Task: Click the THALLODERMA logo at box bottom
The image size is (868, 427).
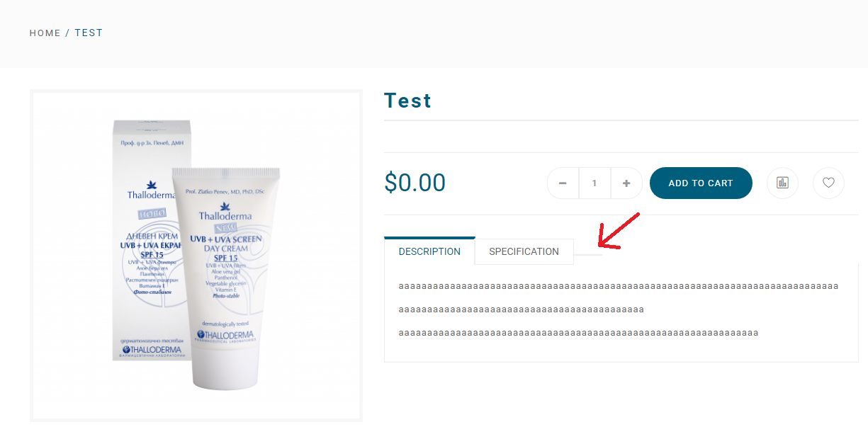Action: click(x=152, y=350)
